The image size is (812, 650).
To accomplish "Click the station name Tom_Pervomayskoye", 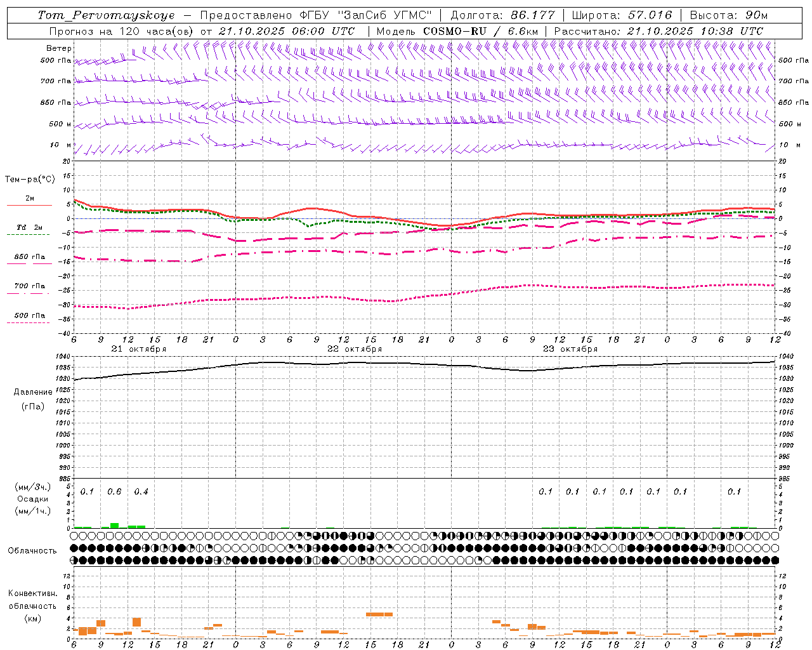I will point(106,15).
